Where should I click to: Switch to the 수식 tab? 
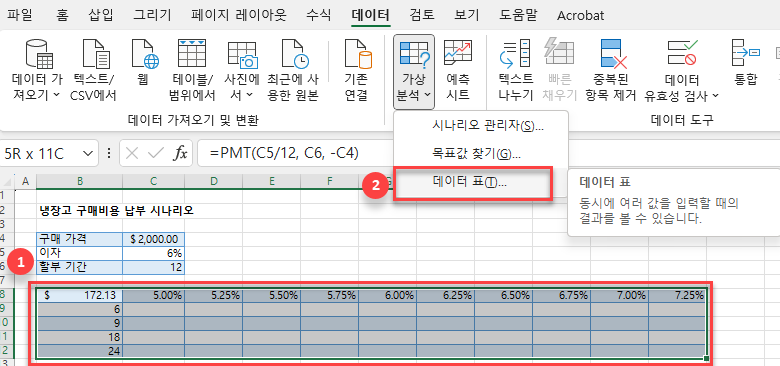(318, 15)
